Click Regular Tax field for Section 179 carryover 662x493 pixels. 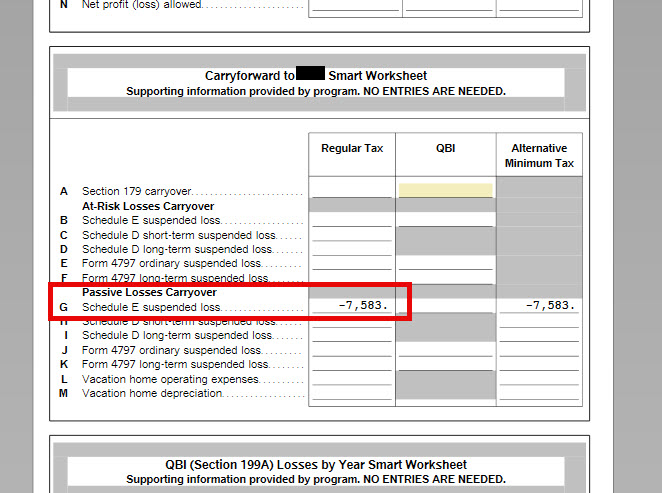pos(352,190)
